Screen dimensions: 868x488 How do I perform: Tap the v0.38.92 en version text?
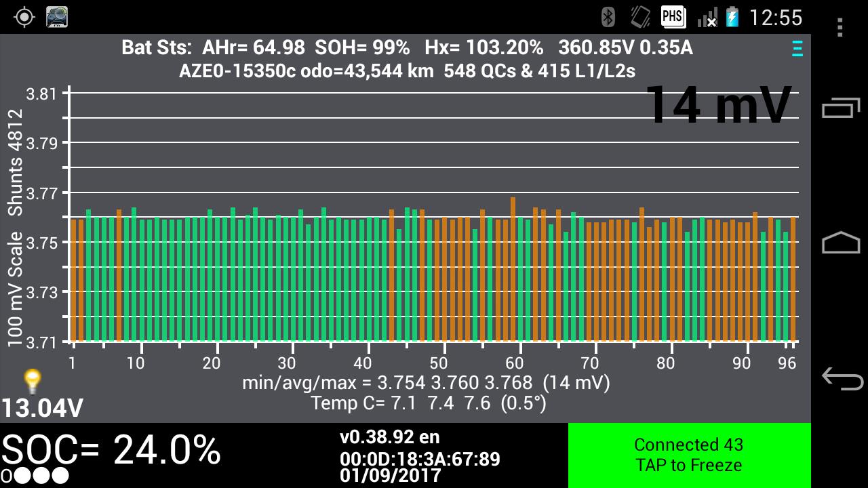point(389,437)
